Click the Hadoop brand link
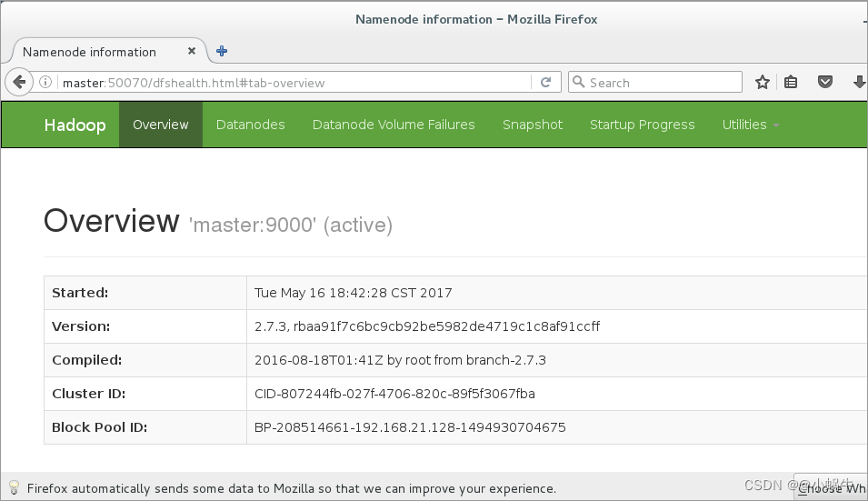Viewport: 868px width, 501px height. [x=75, y=125]
